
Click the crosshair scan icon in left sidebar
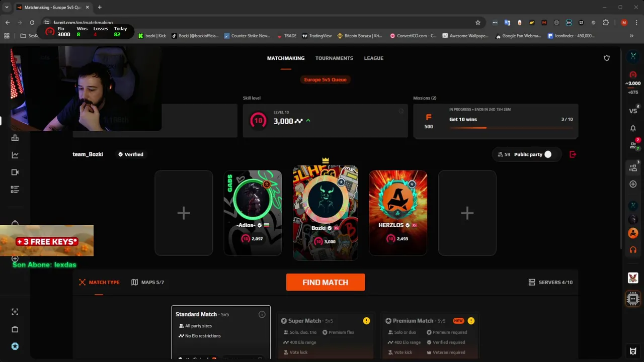(x=15, y=312)
